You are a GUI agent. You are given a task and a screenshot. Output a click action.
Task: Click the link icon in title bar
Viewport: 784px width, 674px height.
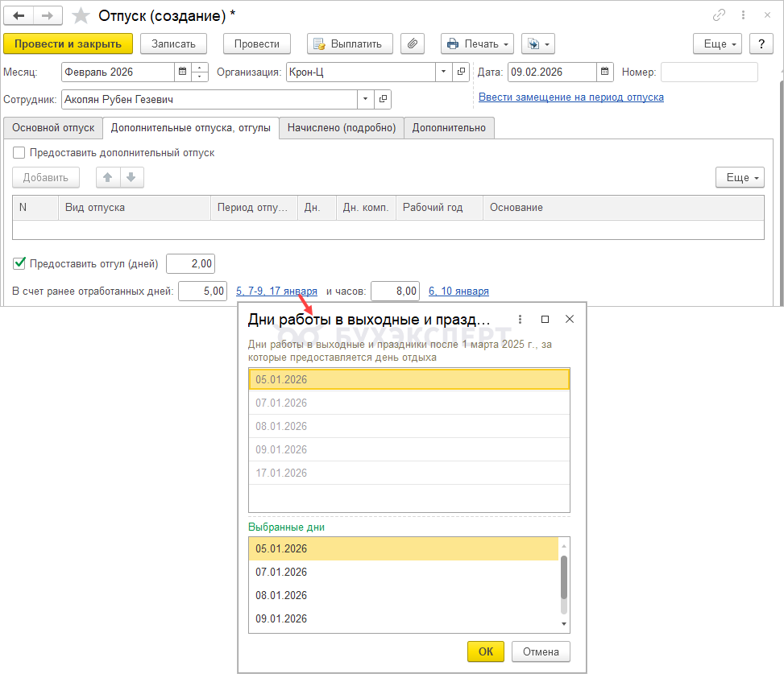[x=719, y=16]
